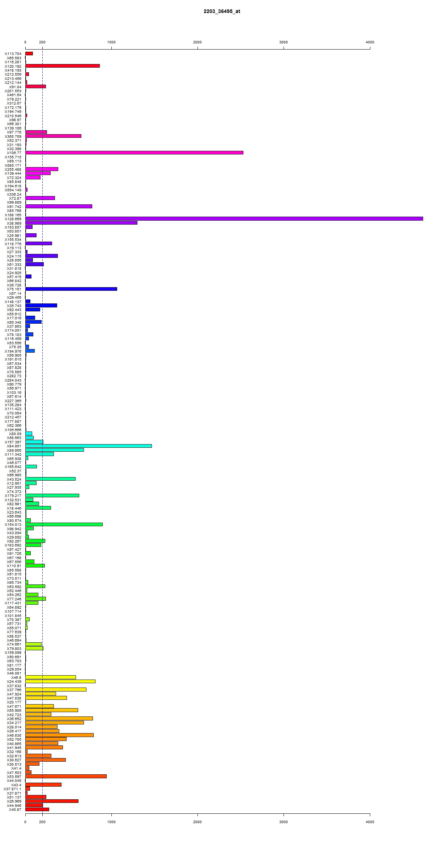The width and height of the screenshot is (434, 868).
Task: Select the row label X212.559
Action: click(13, 74)
